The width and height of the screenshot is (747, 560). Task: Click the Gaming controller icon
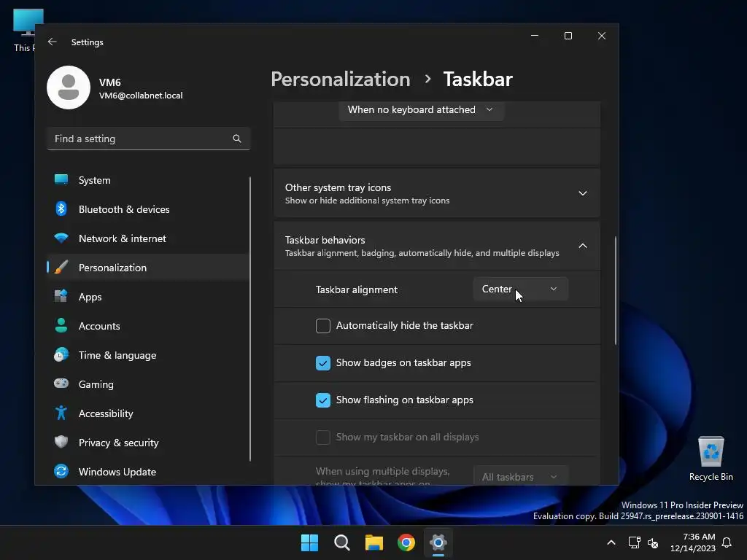[x=61, y=384]
